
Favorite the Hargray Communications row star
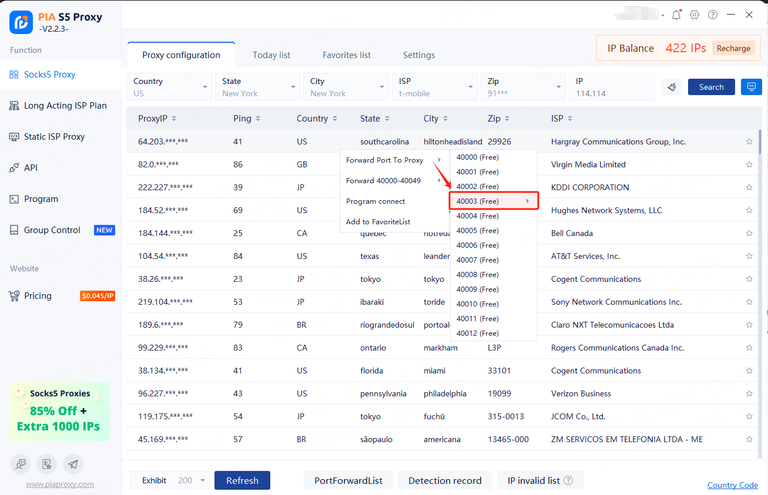click(749, 142)
